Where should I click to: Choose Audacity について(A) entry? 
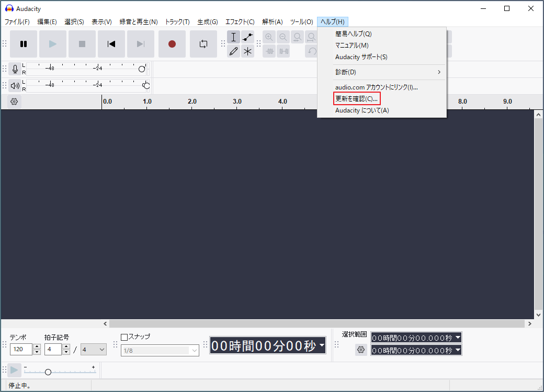tap(382, 110)
